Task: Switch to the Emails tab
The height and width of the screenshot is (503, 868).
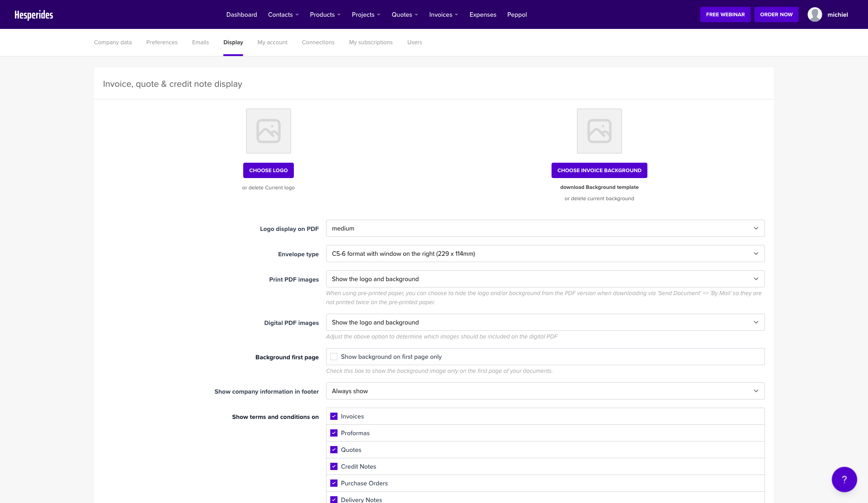Action: pos(200,42)
